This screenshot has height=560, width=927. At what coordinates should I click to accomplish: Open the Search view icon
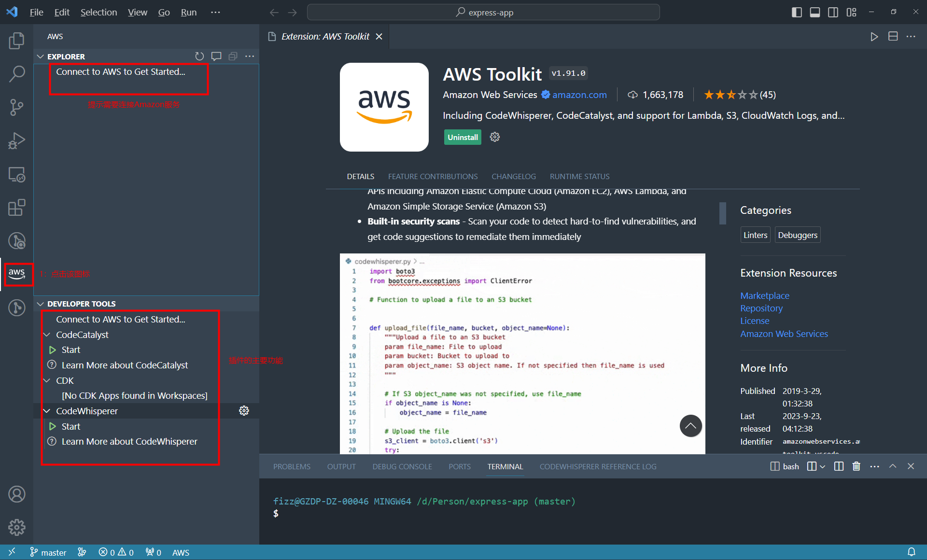tap(16, 74)
